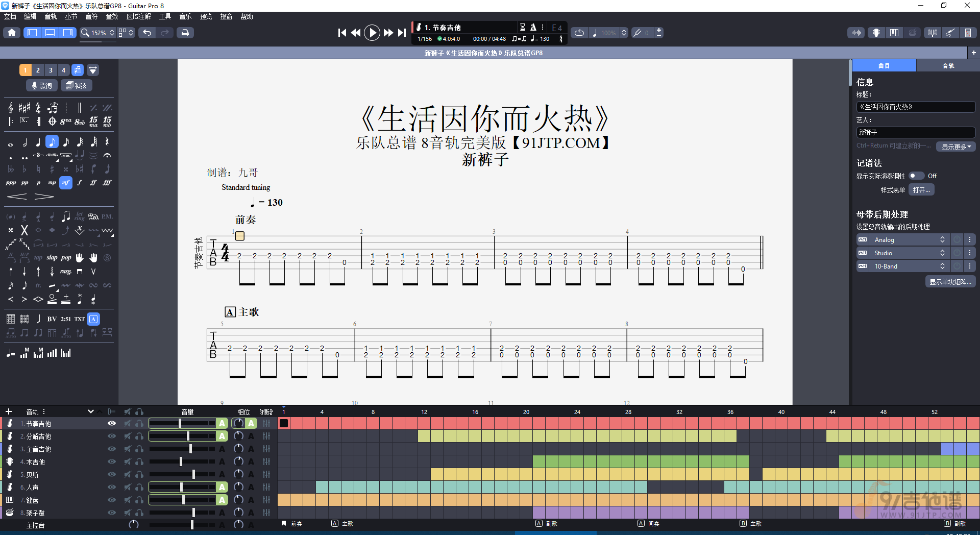
Task: Switch to the 曲目 tab
Action: (884, 66)
